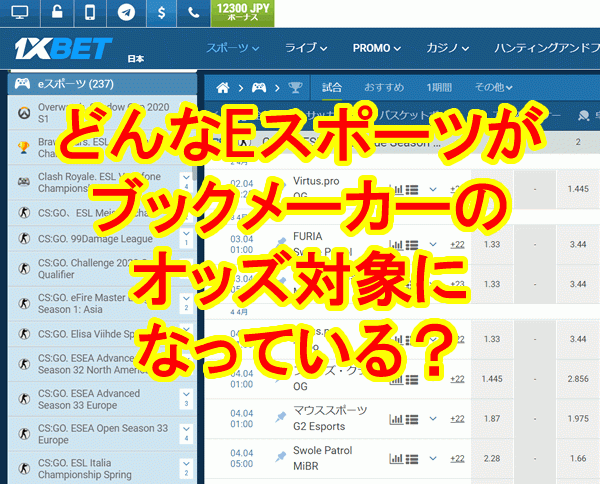The height and width of the screenshot is (484, 600).
Task: Expand G2 Esports match dropdown arrow
Action: (433, 419)
